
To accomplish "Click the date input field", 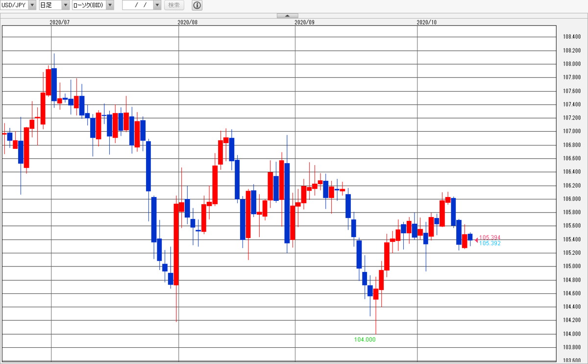I will click(138, 5).
